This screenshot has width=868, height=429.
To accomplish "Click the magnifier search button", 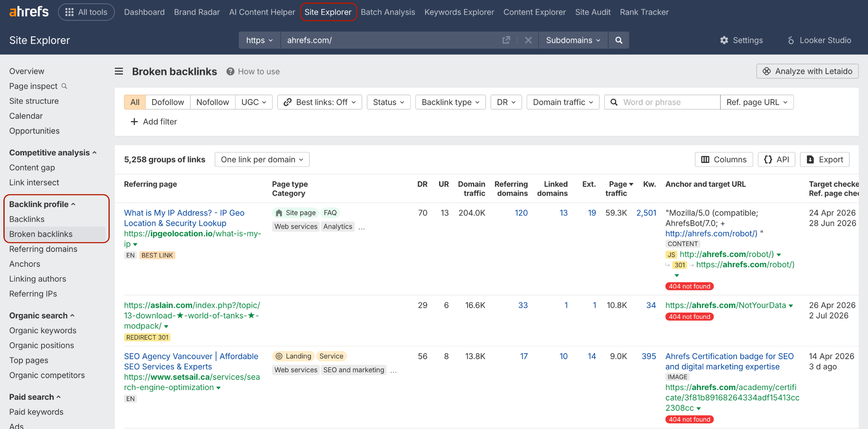I will [x=619, y=40].
